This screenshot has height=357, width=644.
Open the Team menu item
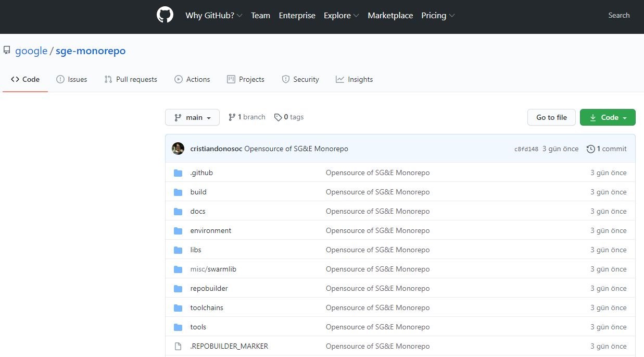pos(260,16)
